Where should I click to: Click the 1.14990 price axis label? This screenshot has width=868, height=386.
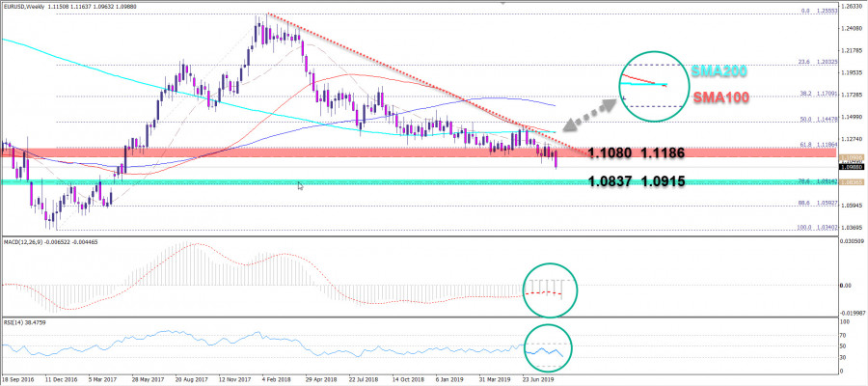pos(850,117)
